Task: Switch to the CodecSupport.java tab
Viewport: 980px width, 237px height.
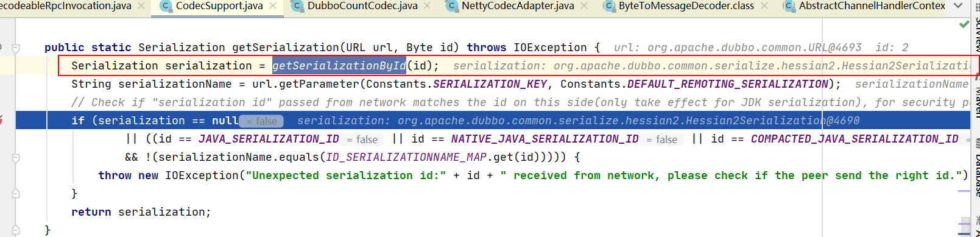Action: point(219,6)
